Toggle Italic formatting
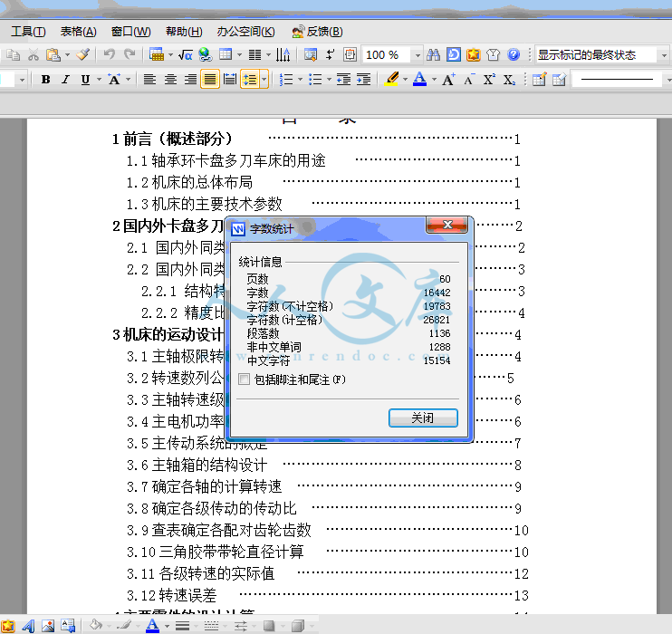 point(65,80)
